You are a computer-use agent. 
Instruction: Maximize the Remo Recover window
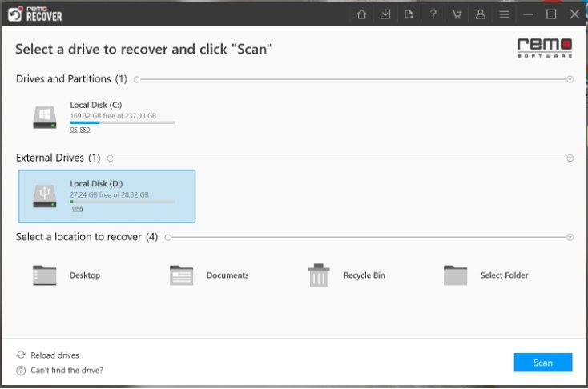coord(551,14)
